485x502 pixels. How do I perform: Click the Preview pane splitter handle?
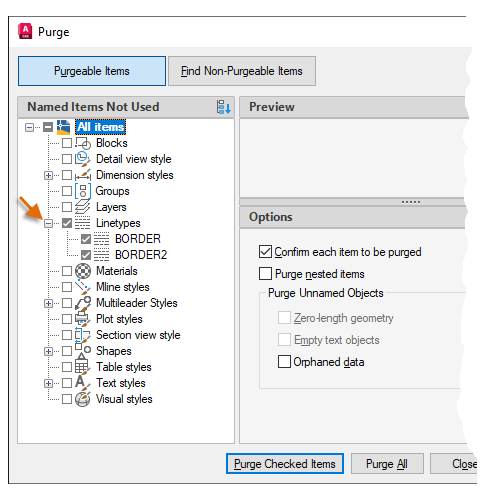(411, 202)
